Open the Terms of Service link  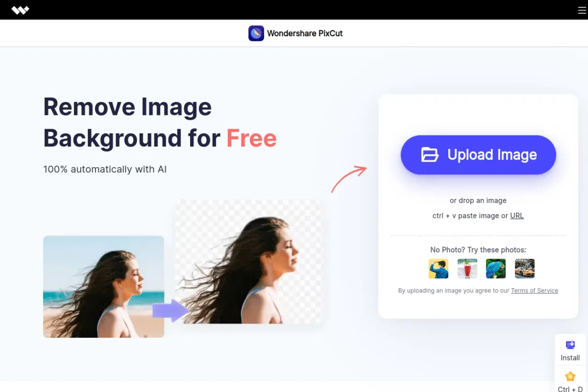tap(534, 290)
